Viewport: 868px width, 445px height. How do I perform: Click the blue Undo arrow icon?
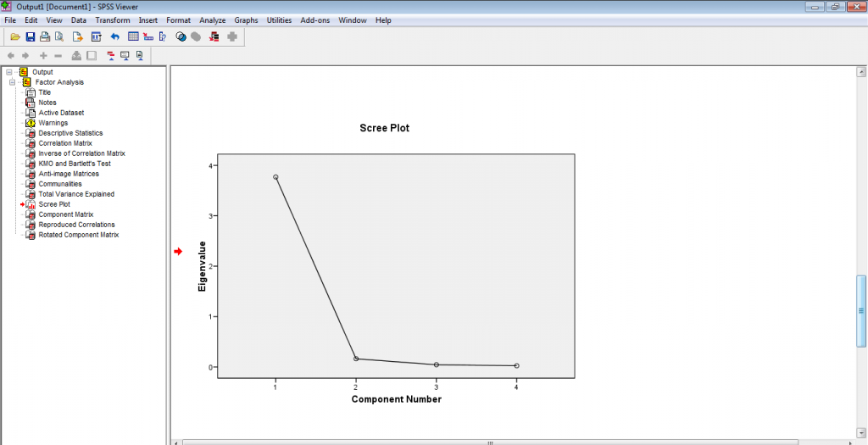coord(114,36)
